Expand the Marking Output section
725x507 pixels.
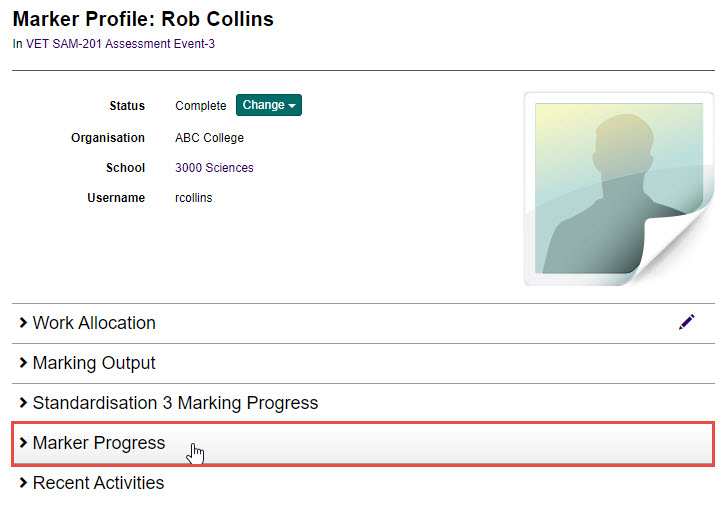tap(94, 363)
